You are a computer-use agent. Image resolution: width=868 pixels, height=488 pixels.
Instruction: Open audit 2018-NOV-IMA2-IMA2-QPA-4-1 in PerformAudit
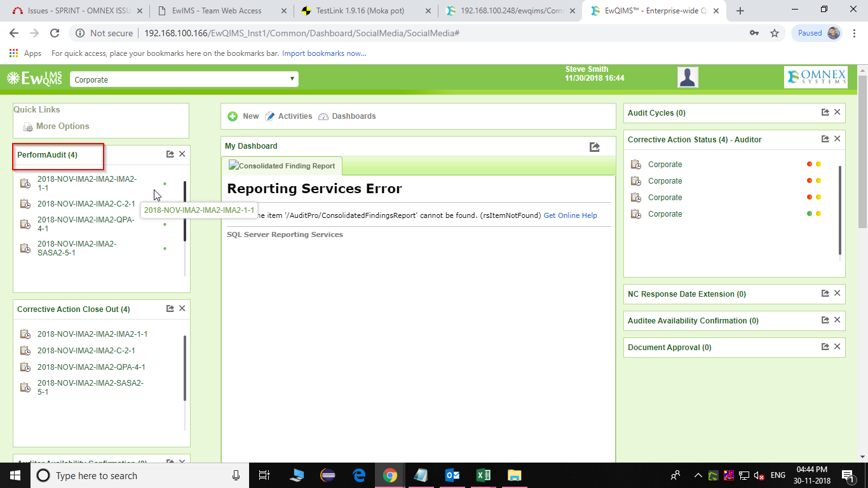(x=86, y=224)
